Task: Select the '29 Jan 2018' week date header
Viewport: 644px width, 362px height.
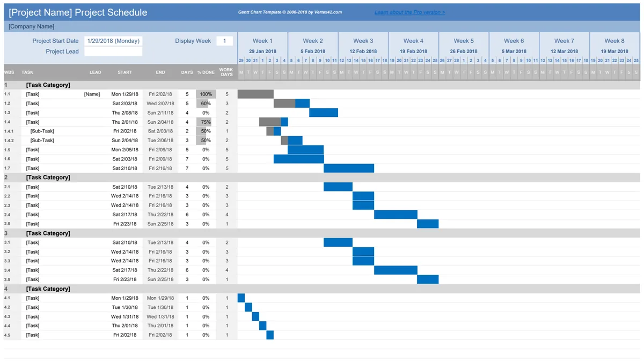Action: pyautogui.click(x=262, y=51)
